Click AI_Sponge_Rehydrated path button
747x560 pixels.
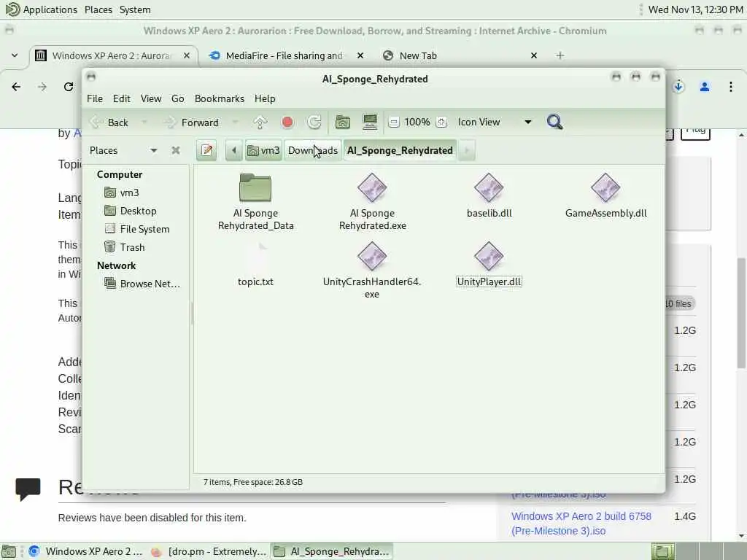pos(400,150)
